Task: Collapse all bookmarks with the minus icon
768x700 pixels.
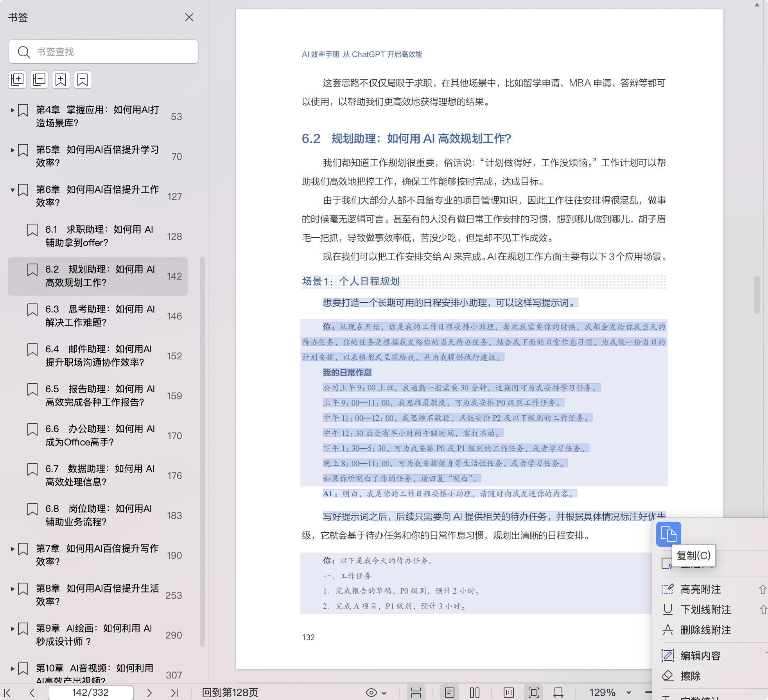Action: [39, 80]
